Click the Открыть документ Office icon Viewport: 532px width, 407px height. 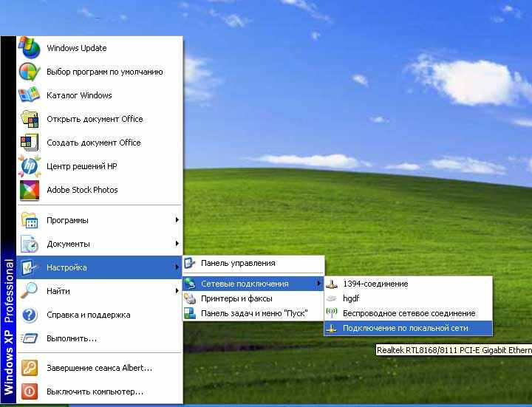coord(30,119)
